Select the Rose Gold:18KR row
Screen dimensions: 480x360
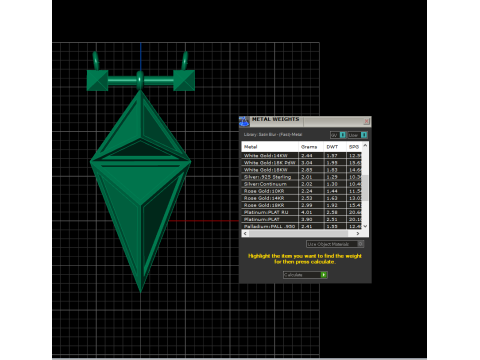[x=302, y=205]
